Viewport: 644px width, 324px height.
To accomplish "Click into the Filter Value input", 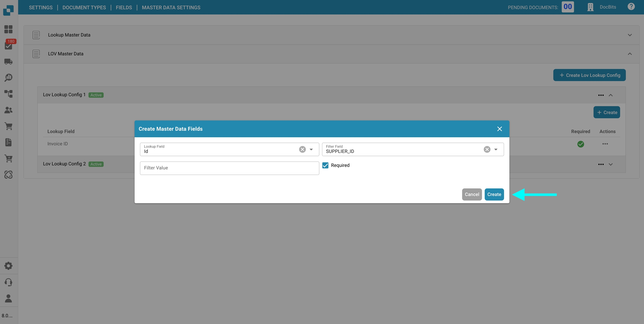I will (229, 168).
